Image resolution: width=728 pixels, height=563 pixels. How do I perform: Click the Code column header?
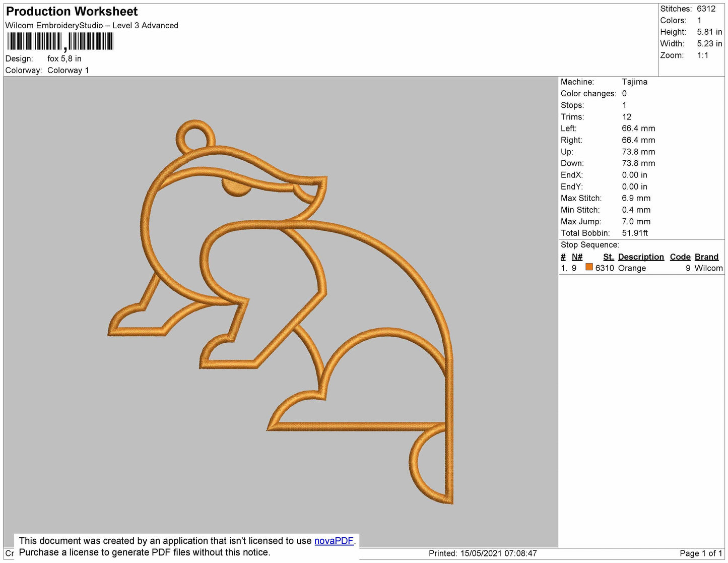[680, 257]
